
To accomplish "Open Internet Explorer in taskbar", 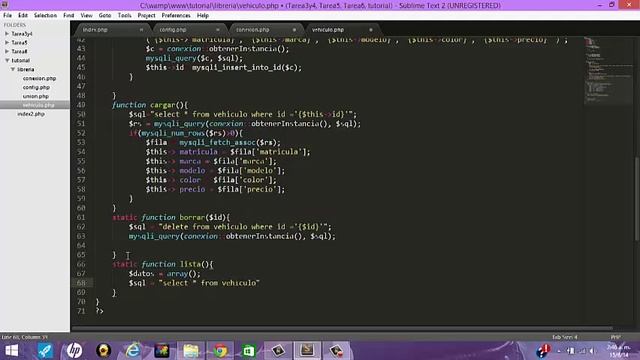I will click(133, 351).
